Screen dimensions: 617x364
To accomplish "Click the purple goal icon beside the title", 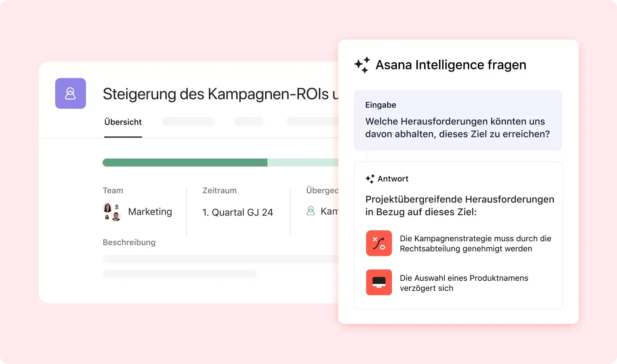I will 71,93.
